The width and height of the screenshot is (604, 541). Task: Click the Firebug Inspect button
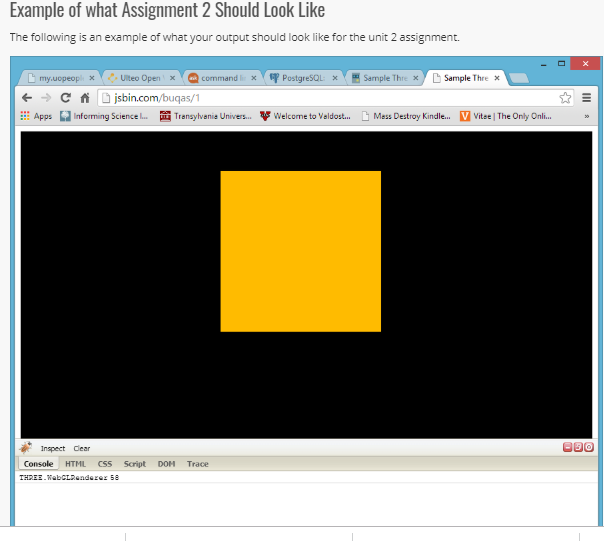(x=53, y=449)
